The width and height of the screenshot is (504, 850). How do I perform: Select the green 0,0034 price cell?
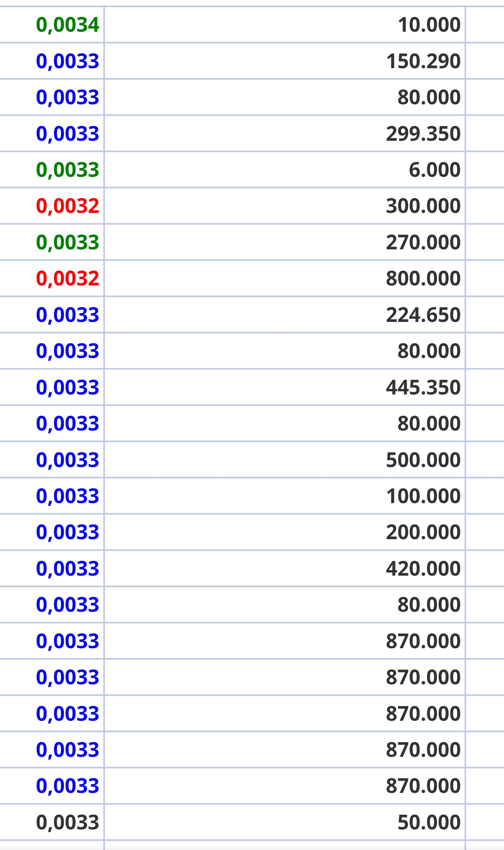point(67,25)
